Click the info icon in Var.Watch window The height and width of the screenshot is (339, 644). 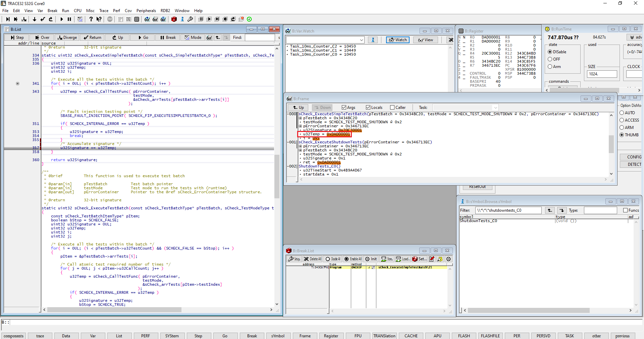pos(373,40)
